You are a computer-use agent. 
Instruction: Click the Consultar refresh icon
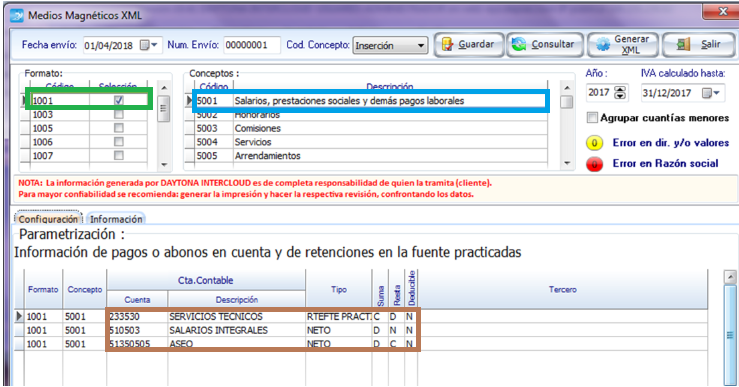pyautogui.click(x=519, y=44)
